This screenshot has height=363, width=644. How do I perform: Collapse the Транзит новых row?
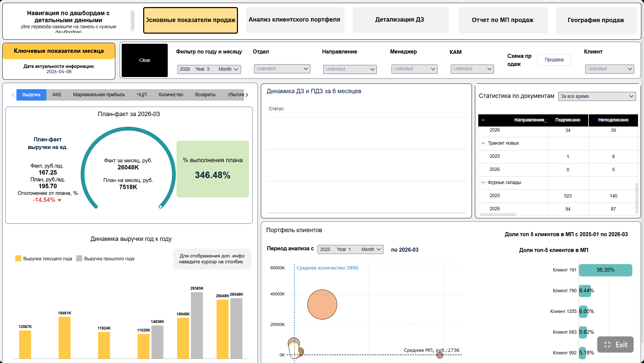click(x=483, y=143)
